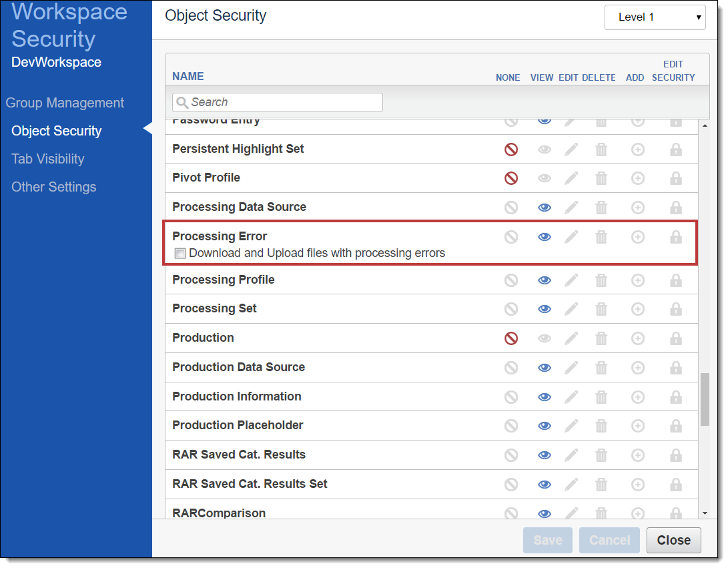The height and width of the screenshot is (568, 728).
Task: Click trash icon for Production Information row
Action: [601, 397]
